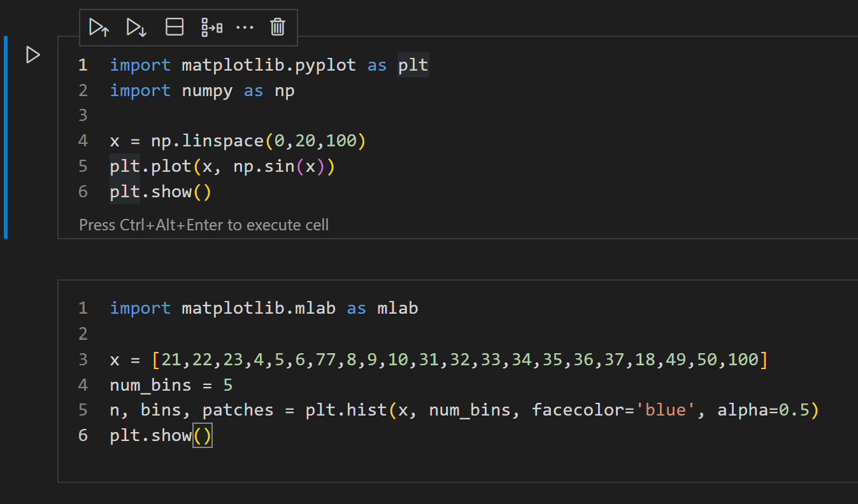Run the first cell with the play button
The height and width of the screenshot is (504, 858).
pyautogui.click(x=33, y=55)
